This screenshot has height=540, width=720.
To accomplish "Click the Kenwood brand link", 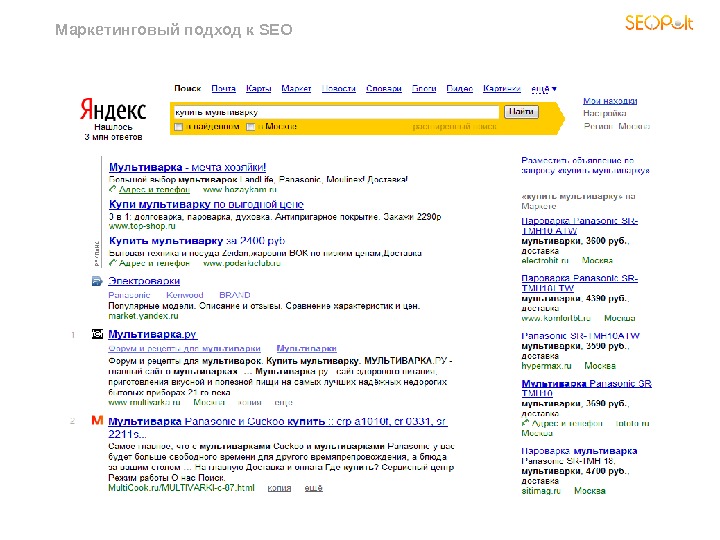I will tap(185, 295).
